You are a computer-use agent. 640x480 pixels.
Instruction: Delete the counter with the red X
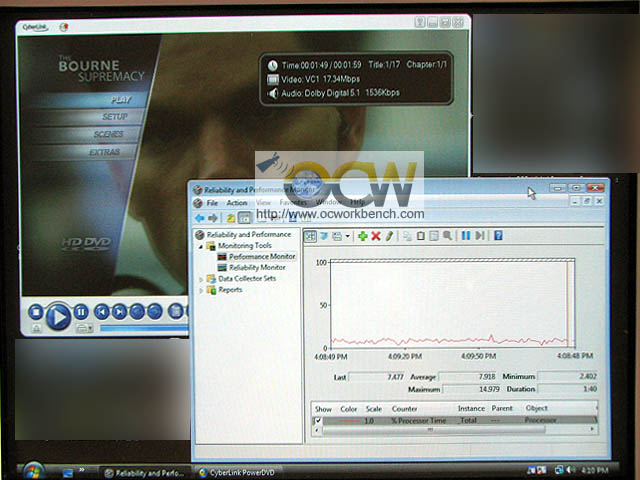(376, 236)
